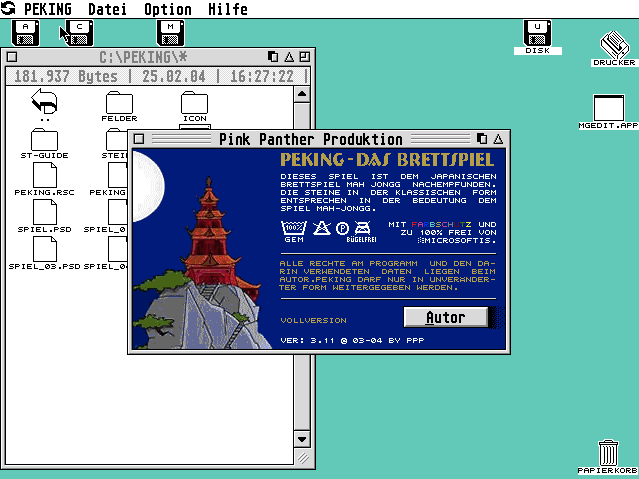Open the Option menu
The height and width of the screenshot is (479, 639).
point(167,9)
